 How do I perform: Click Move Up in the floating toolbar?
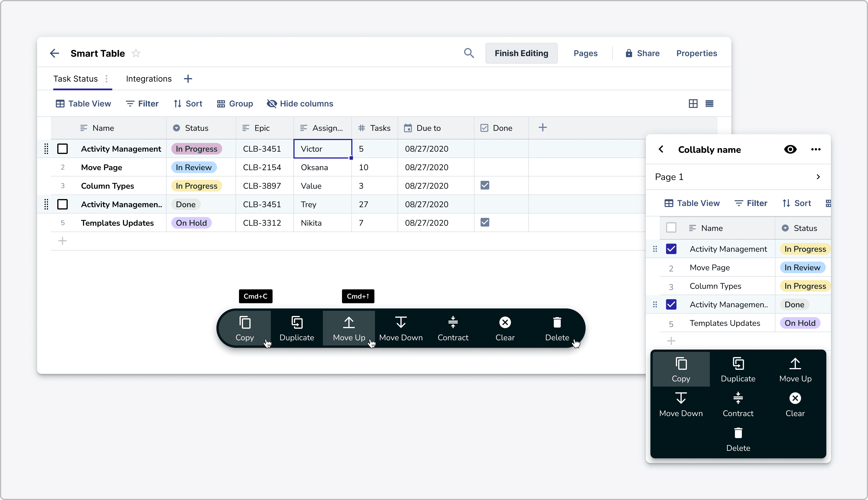349,328
